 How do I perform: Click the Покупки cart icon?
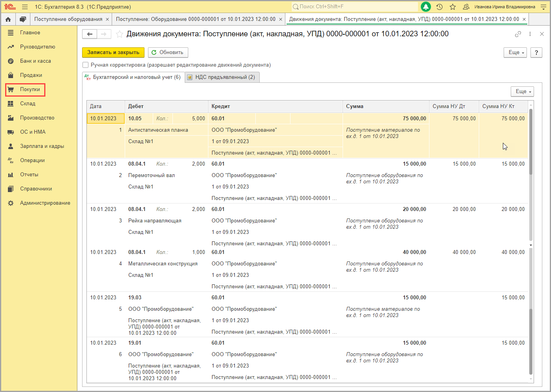[11, 90]
